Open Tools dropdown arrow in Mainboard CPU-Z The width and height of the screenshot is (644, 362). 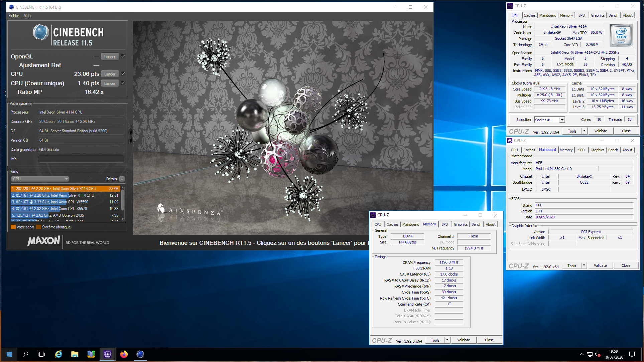584,266
